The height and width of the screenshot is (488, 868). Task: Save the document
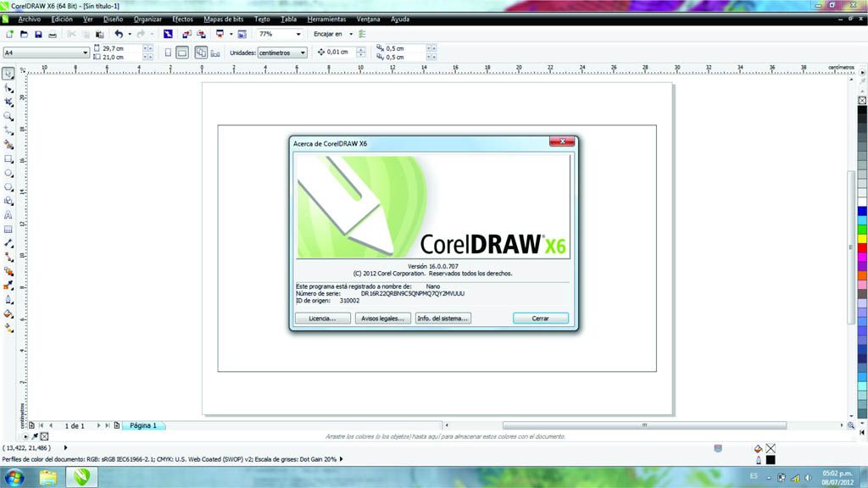pos(38,34)
